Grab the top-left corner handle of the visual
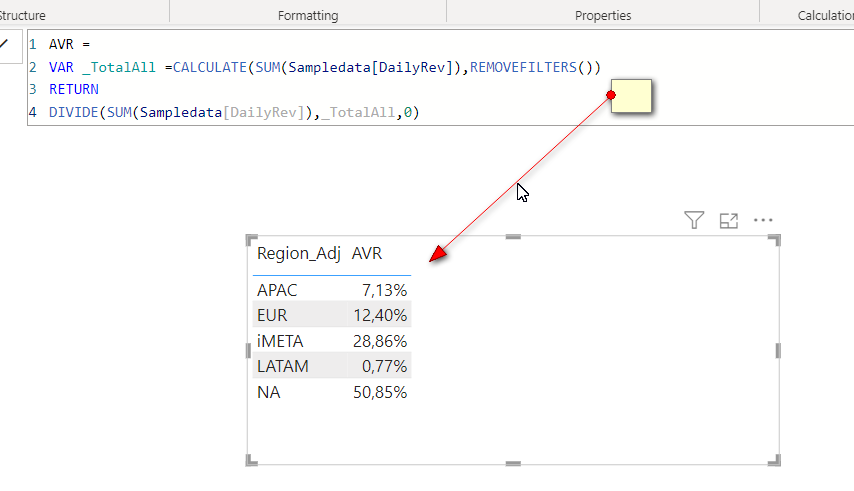This screenshot has height=491, width=854. click(252, 240)
